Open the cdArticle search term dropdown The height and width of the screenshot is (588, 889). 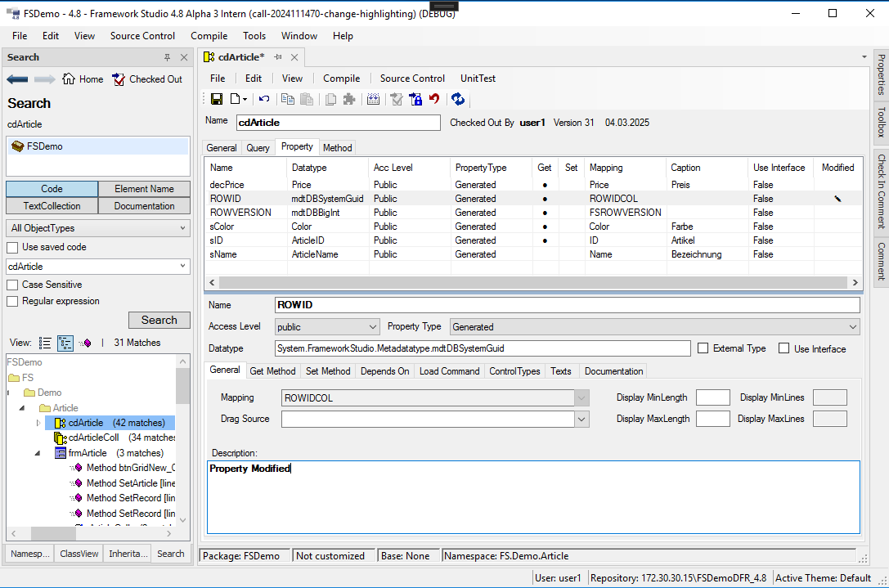(182, 266)
